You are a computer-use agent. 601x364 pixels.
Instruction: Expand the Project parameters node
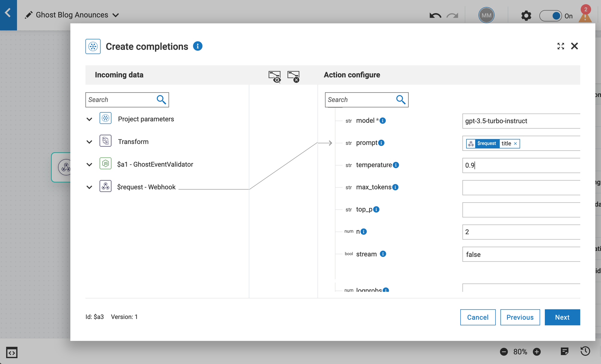(89, 119)
